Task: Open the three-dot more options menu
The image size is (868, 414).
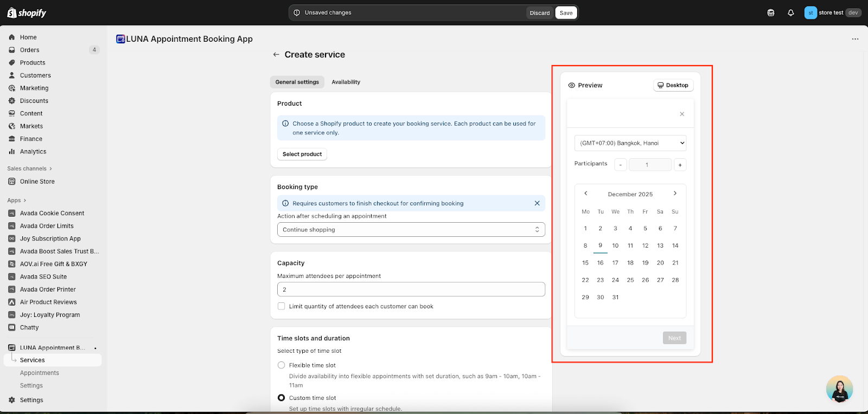Action: [855, 39]
